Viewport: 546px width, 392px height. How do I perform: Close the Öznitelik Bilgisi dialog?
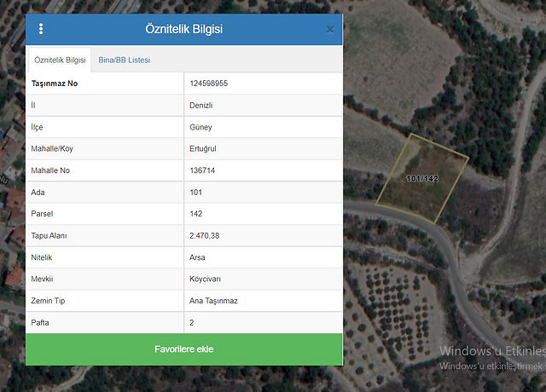[330, 30]
